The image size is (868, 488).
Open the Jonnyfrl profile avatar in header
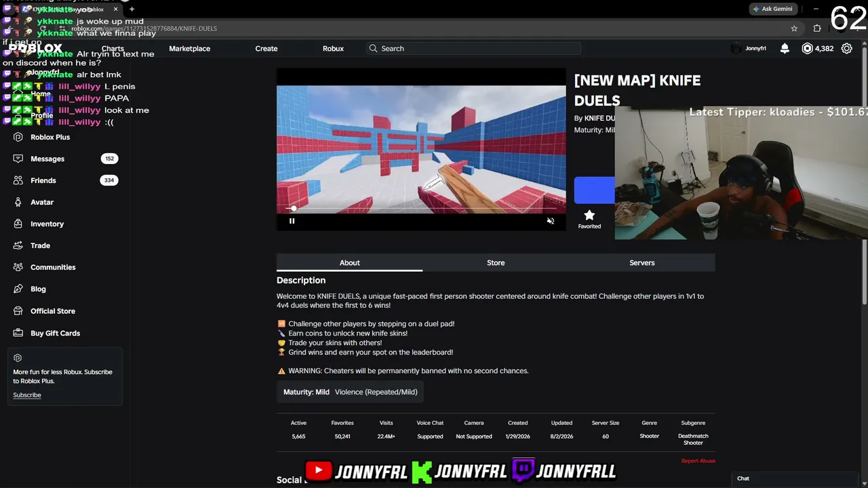736,49
